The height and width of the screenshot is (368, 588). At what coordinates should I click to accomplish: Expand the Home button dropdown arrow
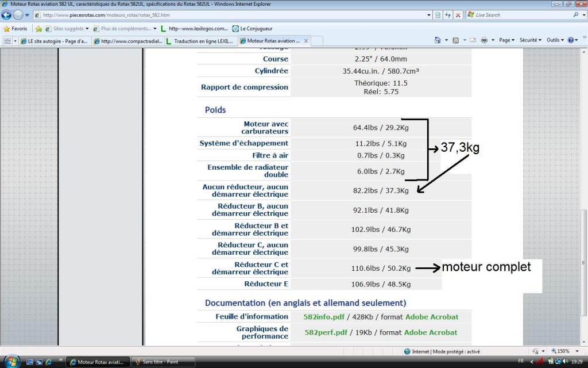tap(446, 40)
